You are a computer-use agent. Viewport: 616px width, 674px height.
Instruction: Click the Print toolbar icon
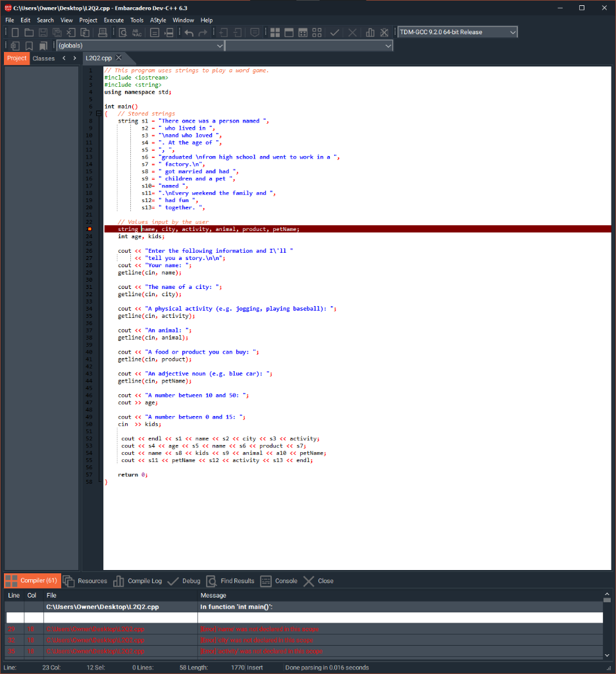point(101,32)
